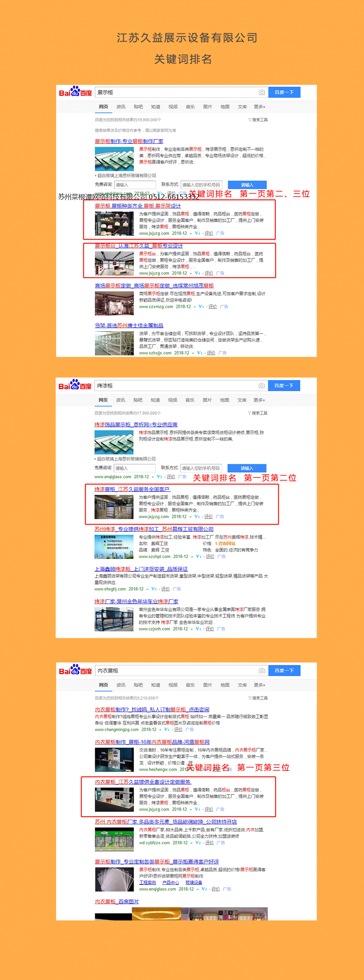Open result 苏州烤漆_苏州昇辉工贸有限公司
Viewport: 364px width, 980px height.
point(154,529)
